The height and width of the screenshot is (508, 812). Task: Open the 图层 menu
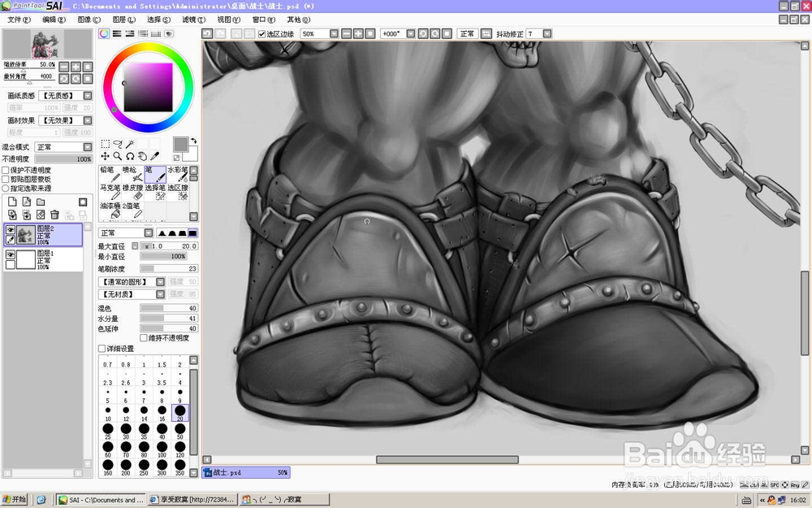coord(123,20)
